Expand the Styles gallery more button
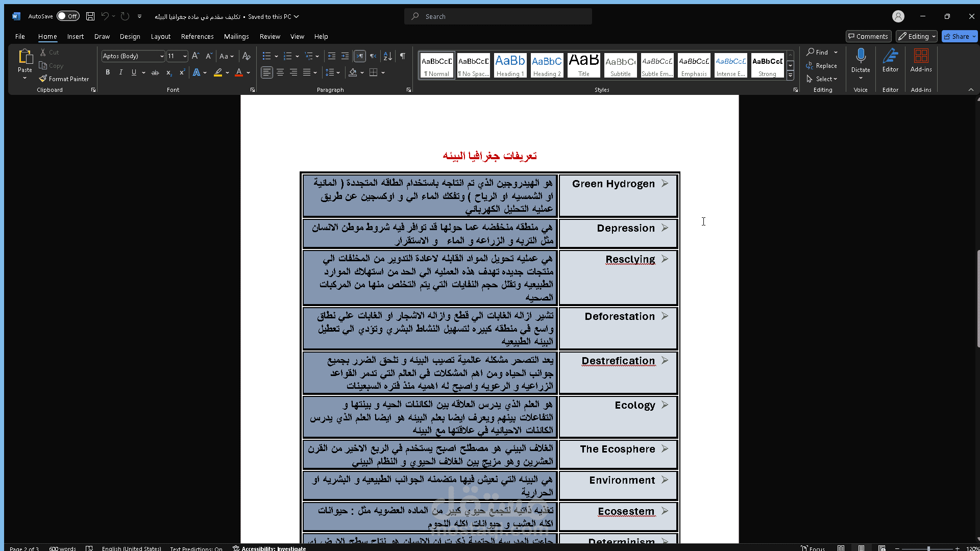980x551 pixels. pyautogui.click(x=790, y=75)
